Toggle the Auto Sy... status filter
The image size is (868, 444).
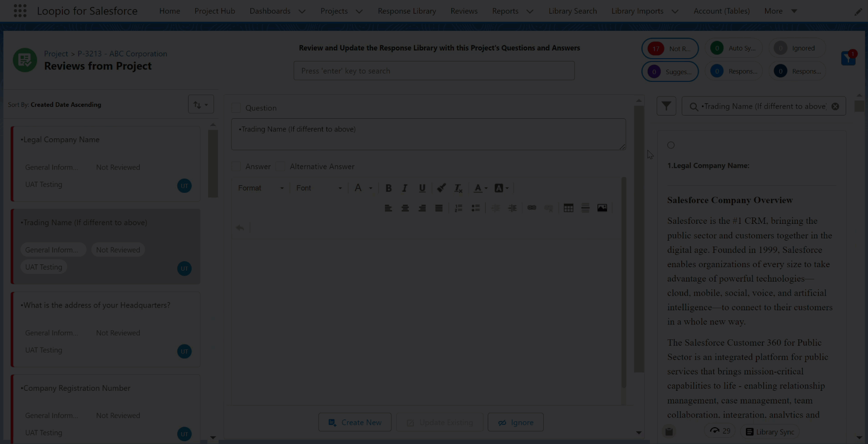pyautogui.click(x=734, y=48)
